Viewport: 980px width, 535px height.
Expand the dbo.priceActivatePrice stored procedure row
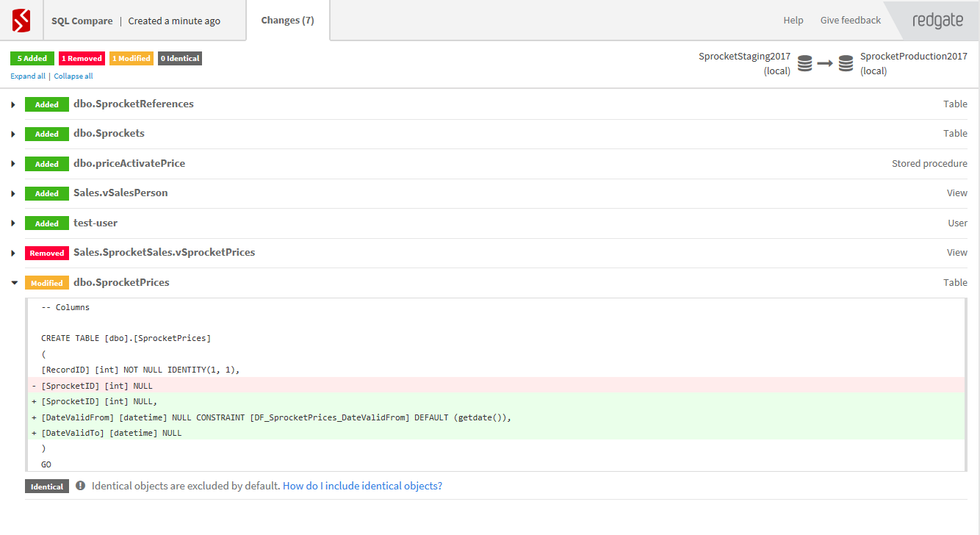click(x=13, y=164)
